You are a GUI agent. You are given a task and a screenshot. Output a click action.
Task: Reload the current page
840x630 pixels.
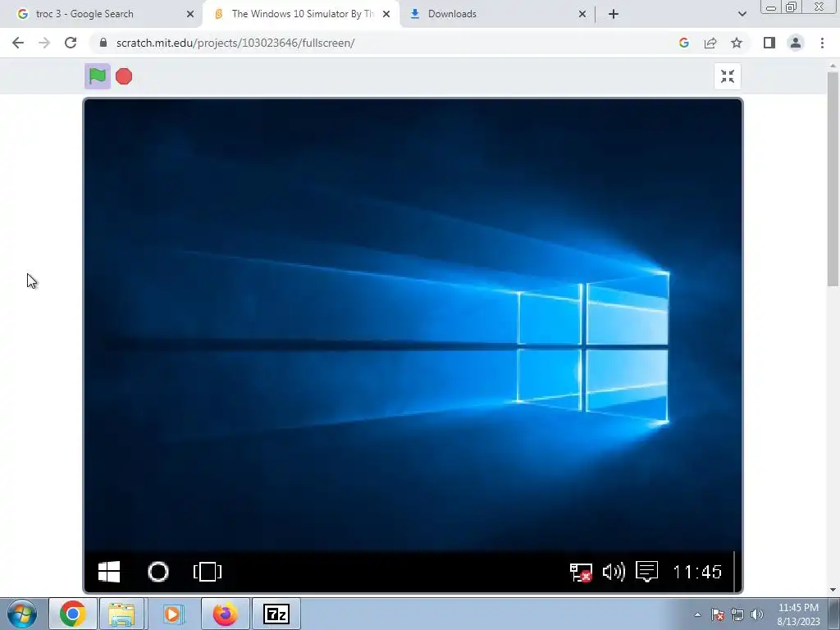(x=71, y=43)
